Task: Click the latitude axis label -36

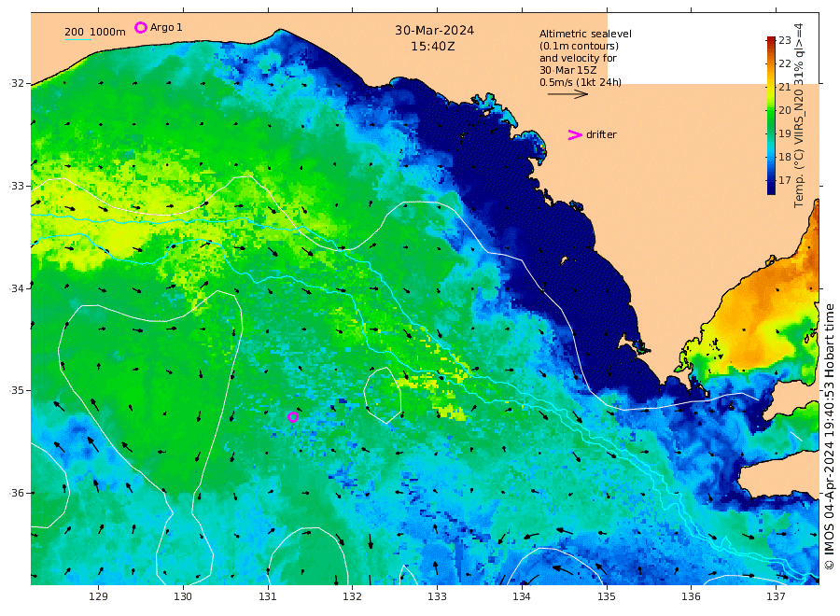Action: tap(17, 493)
